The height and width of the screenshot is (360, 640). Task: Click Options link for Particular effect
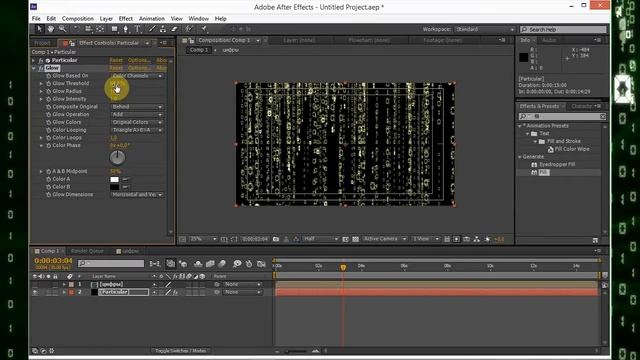(x=139, y=60)
